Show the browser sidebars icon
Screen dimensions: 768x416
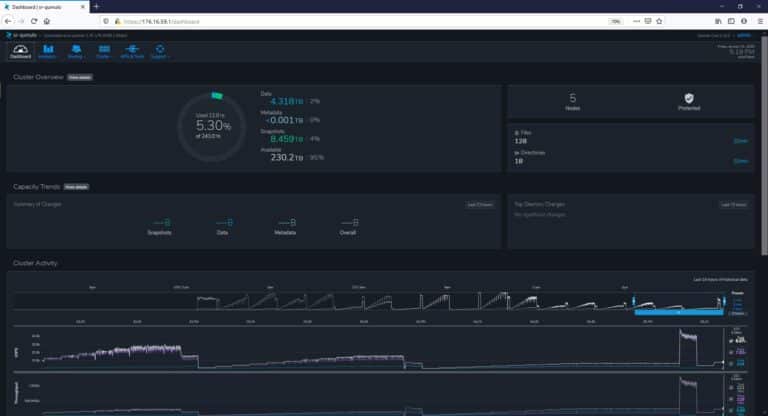[x=731, y=21]
